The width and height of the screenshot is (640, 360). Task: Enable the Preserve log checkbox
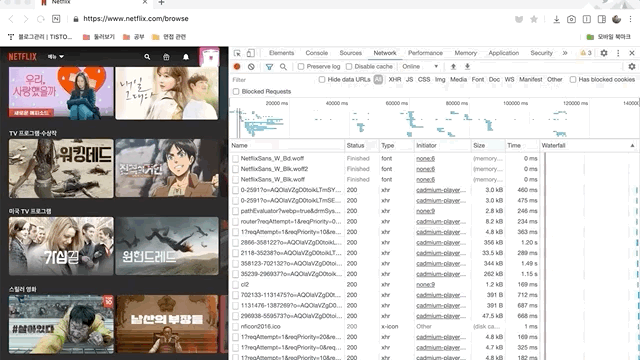coord(301,67)
